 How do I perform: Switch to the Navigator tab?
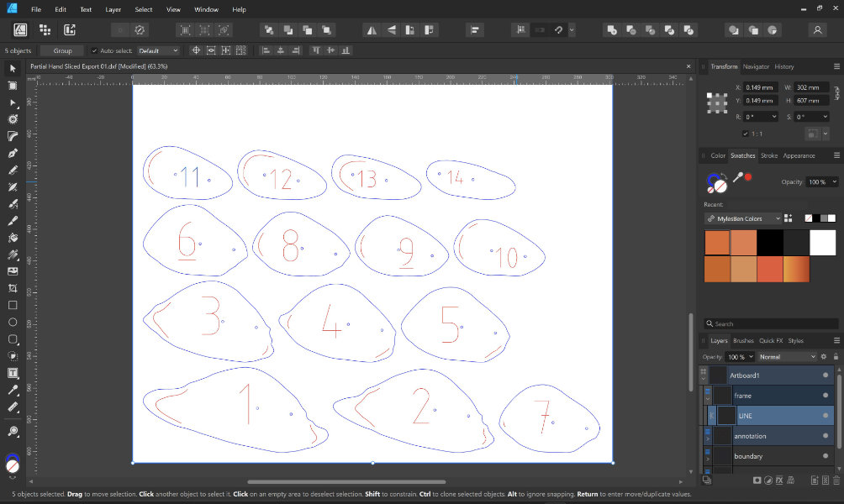click(756, 66)
